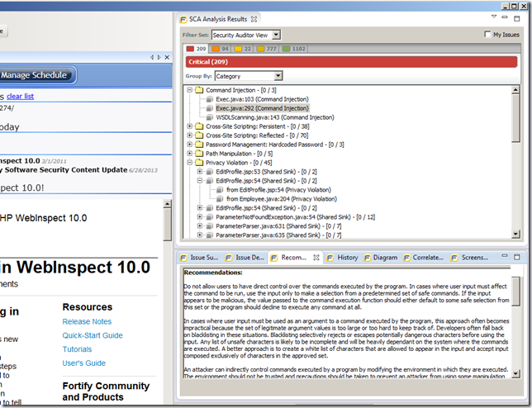Click WebInspect page scrollbar up arrow
Image resolution: width=532 pixels, height=408 pixels.
click(167, 204)
